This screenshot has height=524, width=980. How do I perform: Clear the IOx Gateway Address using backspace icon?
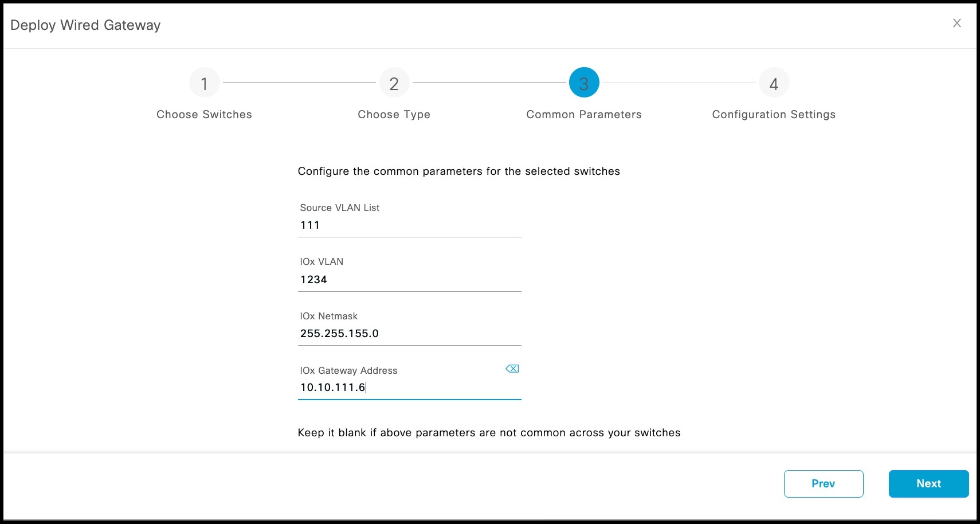[x=512, y=369]
